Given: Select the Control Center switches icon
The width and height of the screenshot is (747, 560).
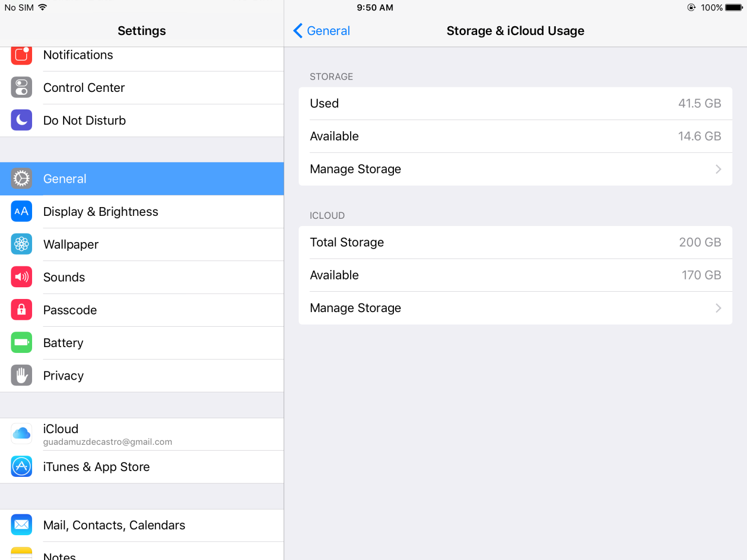Looking at the screenshot, I should [21, 87].
